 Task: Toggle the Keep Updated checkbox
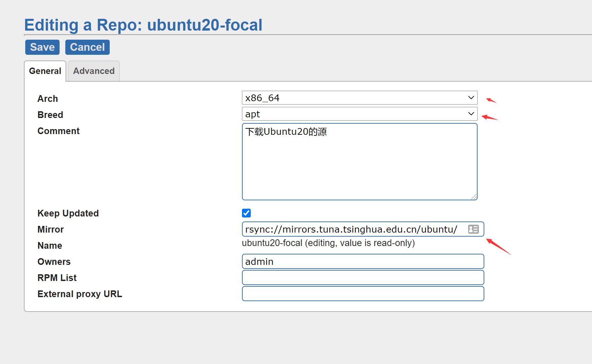246,213
